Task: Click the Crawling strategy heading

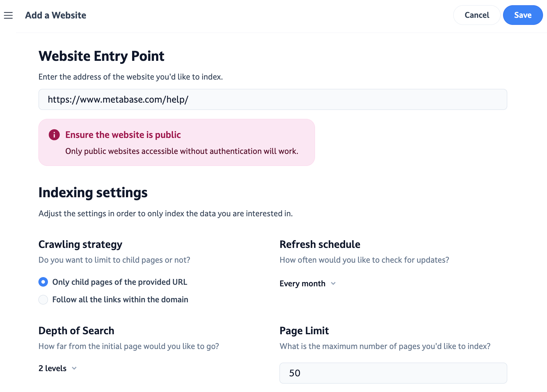Action: coord(80,245)
